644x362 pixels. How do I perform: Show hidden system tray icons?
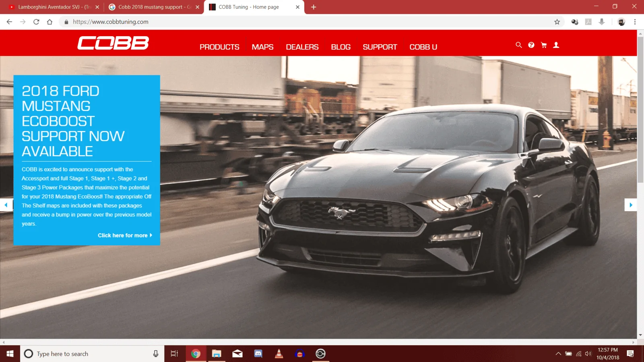pyautogui.click(x=558, y=354)
